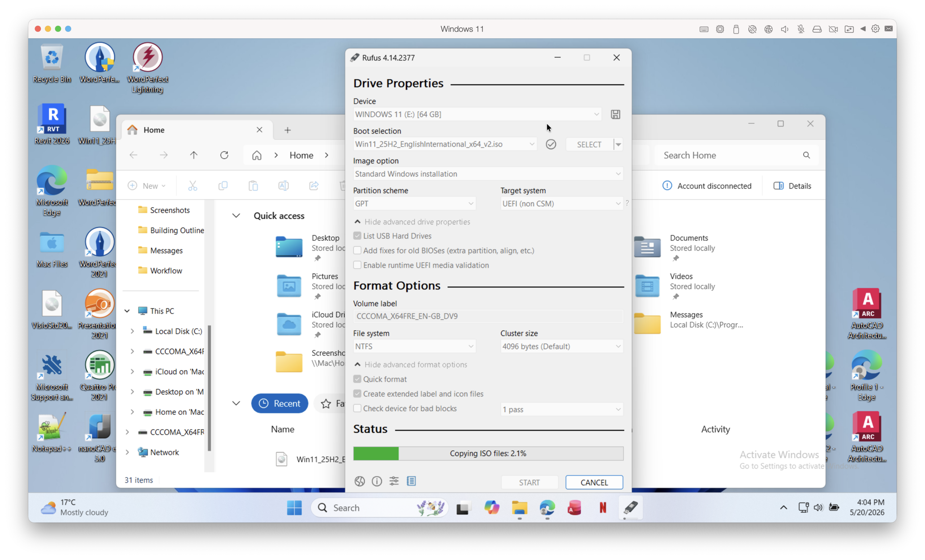
Task: Click the Rufus icon in the taskbar
Action: tap(631, 508)
